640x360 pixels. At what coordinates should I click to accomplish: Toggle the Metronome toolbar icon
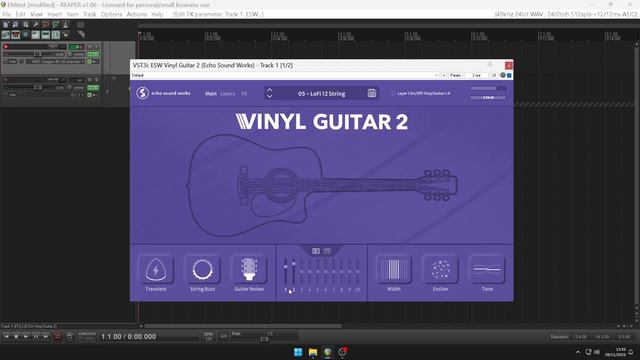click(65, 25)
